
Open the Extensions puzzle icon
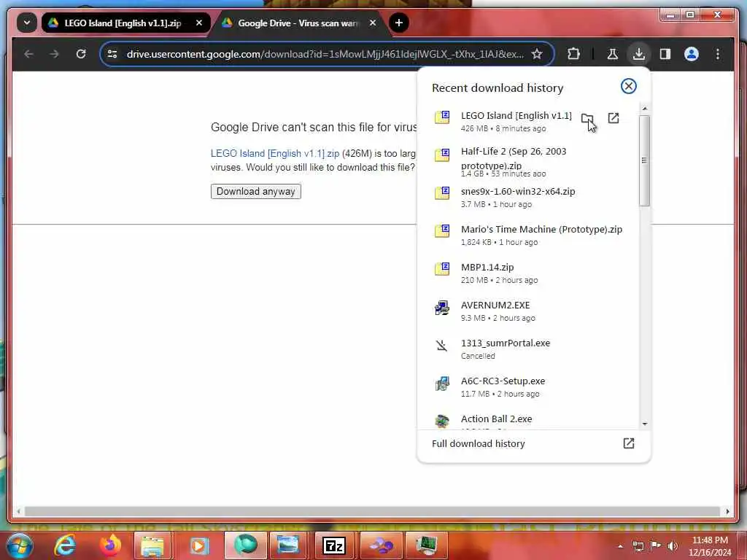573,54
